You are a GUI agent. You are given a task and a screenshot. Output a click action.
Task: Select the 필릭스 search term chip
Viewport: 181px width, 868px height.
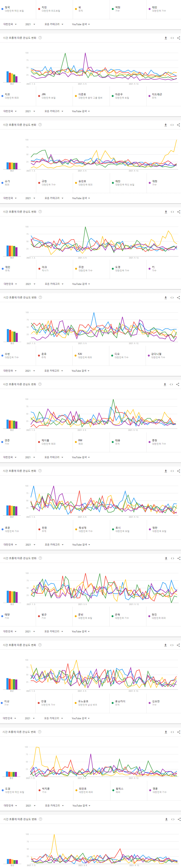128,790
